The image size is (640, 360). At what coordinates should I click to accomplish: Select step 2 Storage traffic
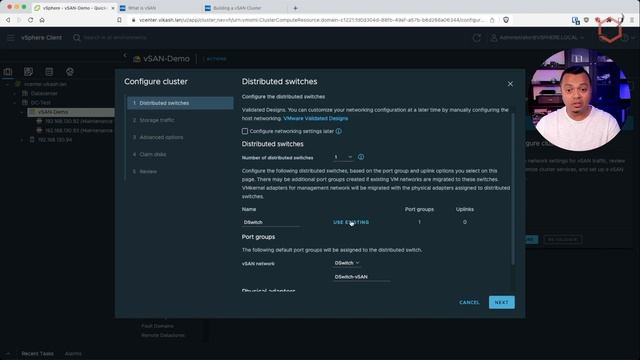pos(180,120)
